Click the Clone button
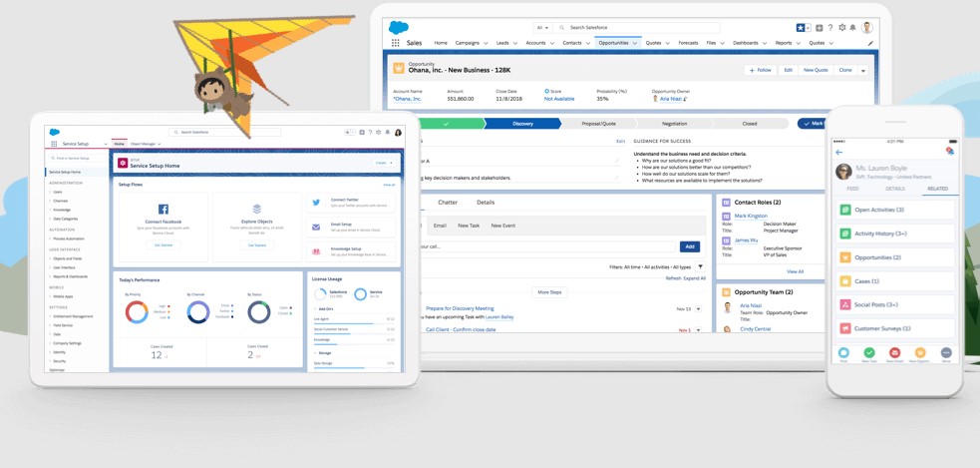The image size is (980, 468). click(845, 70)
